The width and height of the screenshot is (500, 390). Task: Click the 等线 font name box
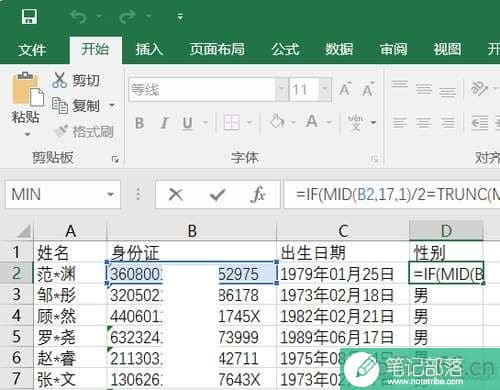(x=202, y=90)
